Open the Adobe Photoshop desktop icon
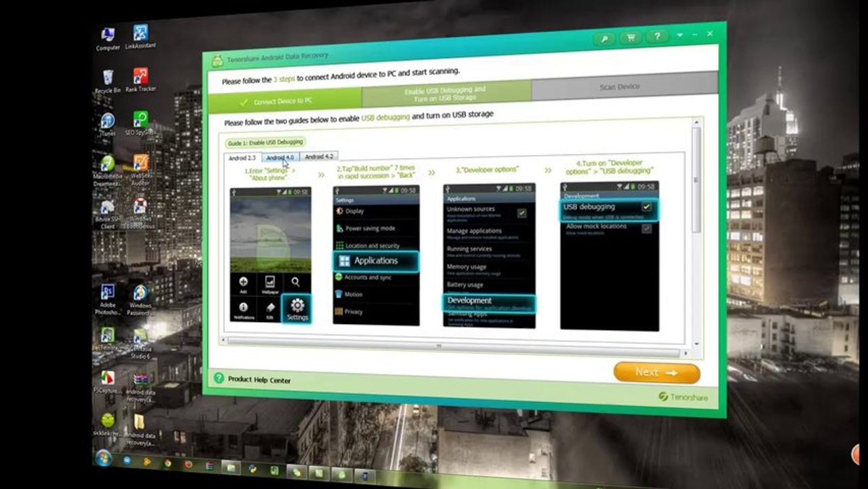The image size is (868, 489). click(107, 300)
